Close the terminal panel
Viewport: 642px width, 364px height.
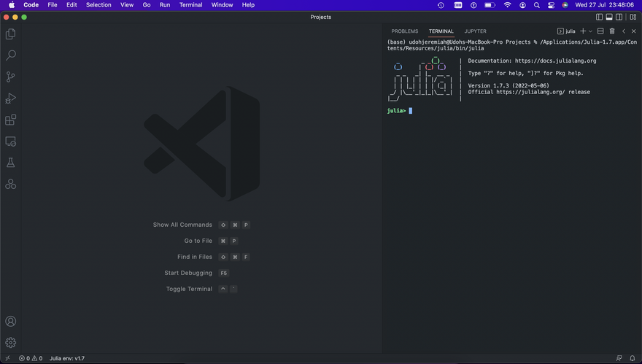[x=633, y=31]
